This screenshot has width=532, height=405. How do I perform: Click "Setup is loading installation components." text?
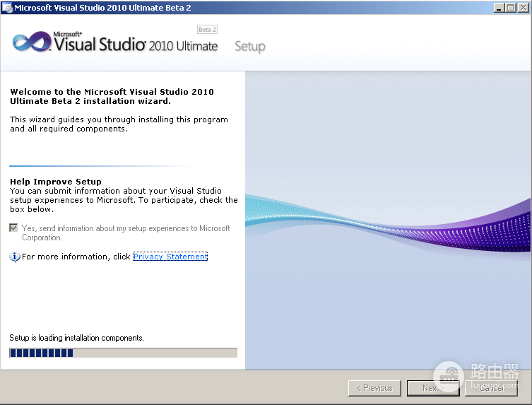click(77, 338)
